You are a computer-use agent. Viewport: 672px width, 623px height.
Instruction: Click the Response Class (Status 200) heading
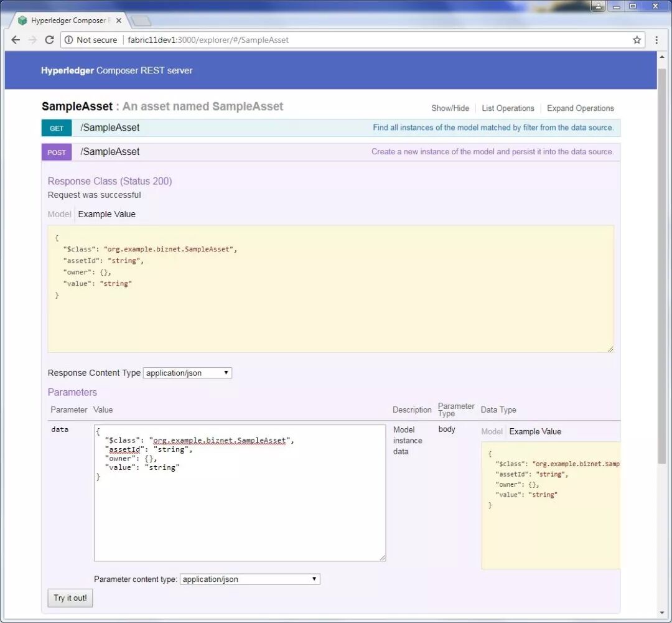coord(110,181)
